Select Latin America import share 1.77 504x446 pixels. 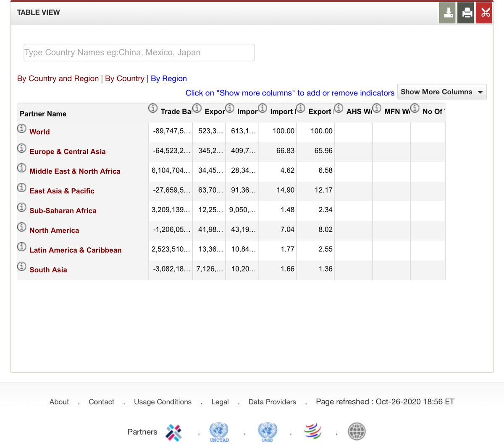pyautogui.click(x=287, y=250)
